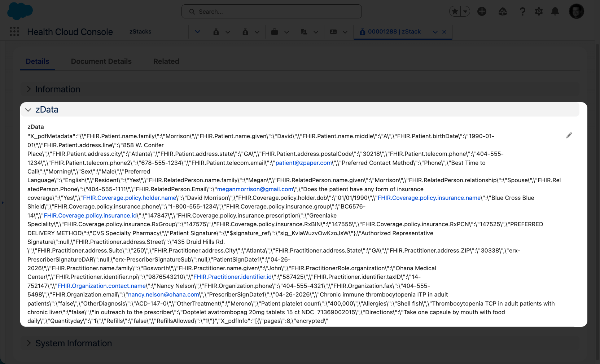Screen dimensions: 600x364
Task: Open the App Launcher grid icon
Action: coord(14,32)
